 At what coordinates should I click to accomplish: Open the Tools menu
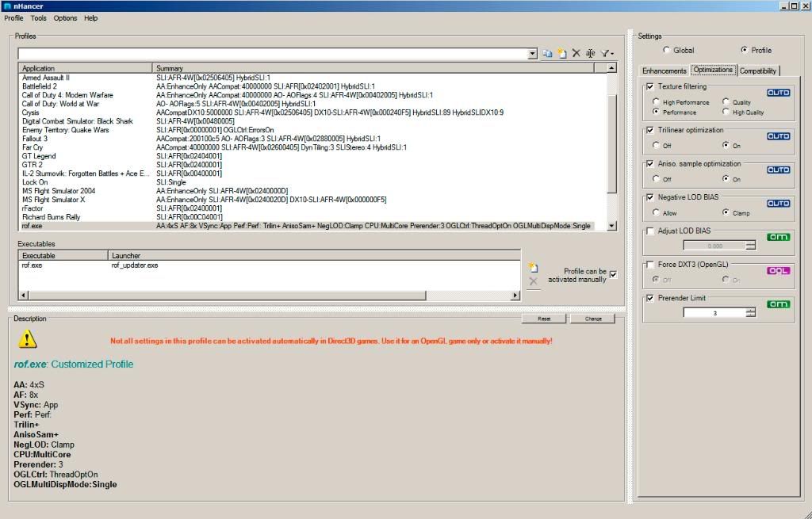pyautogui.click(x=38, y=18)
